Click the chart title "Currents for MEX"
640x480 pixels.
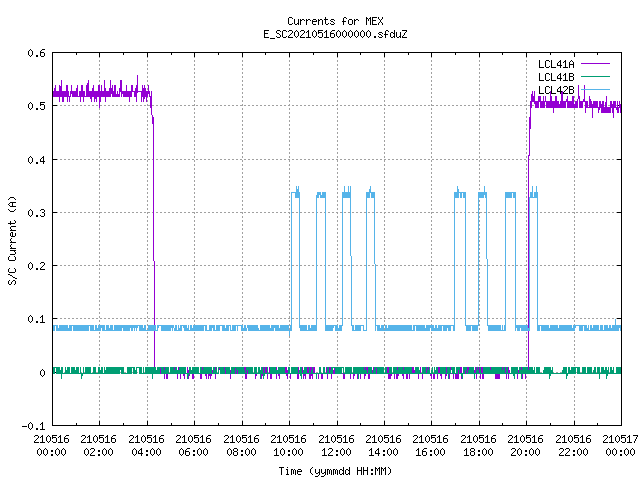click(335, 21)
